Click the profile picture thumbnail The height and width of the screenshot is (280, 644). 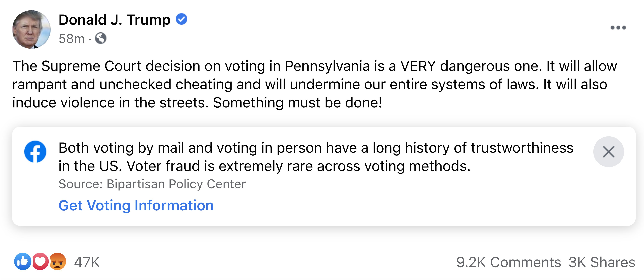[x=31, y=30]
